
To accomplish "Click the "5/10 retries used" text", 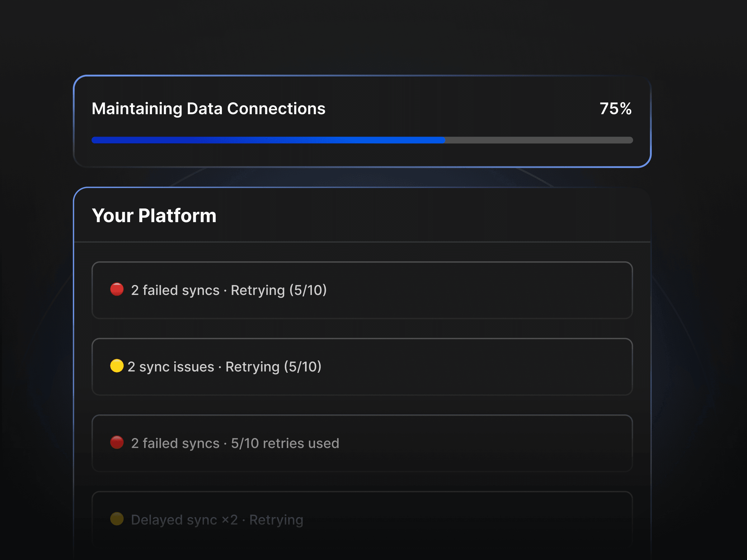I will coord(285,444).
